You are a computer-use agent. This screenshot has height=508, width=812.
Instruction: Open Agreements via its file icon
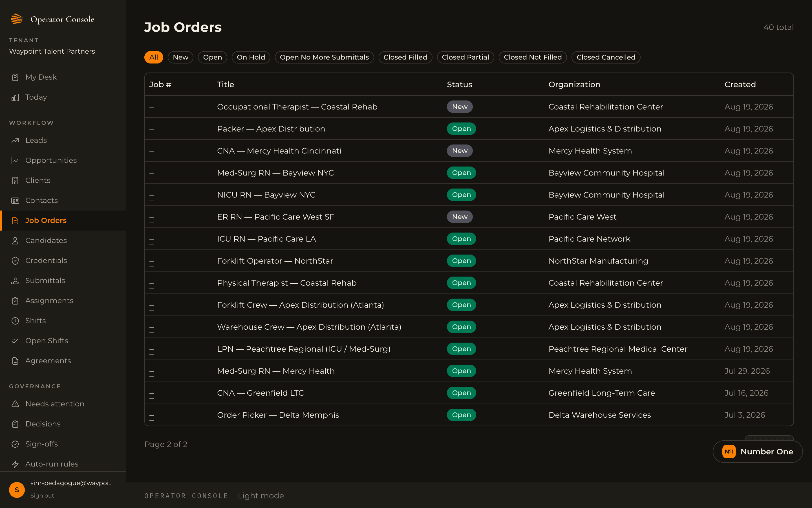tap(15, 361)
